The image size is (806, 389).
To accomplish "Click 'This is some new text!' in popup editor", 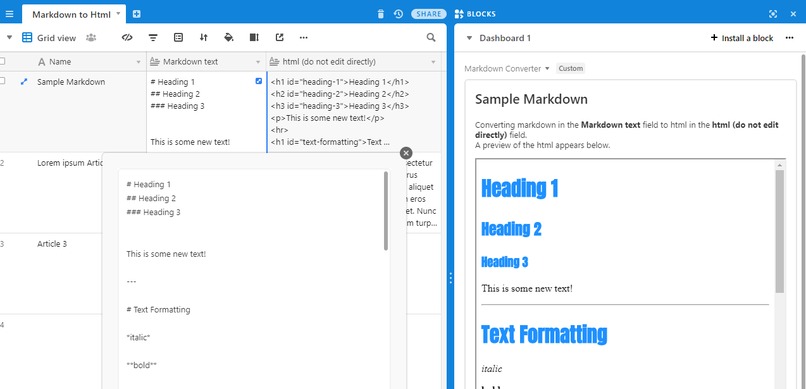I will pyautogui.click(x=166, y=254).
